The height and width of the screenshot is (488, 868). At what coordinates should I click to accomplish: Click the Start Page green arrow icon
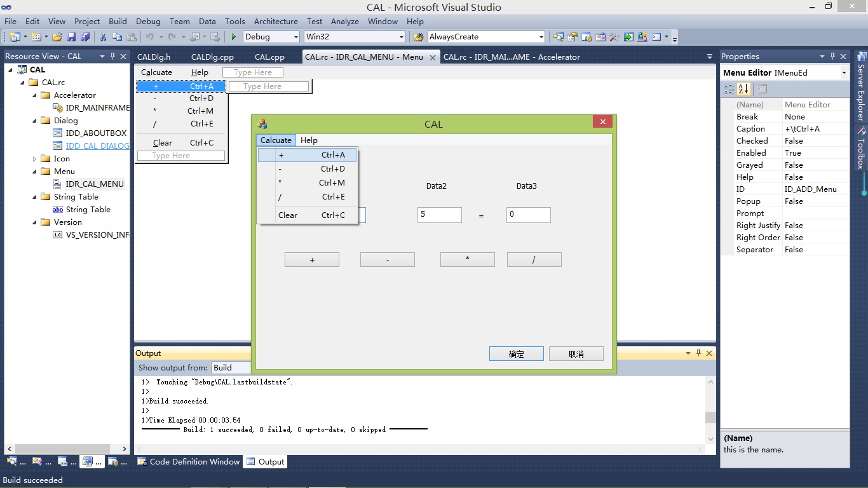point(628,37)
